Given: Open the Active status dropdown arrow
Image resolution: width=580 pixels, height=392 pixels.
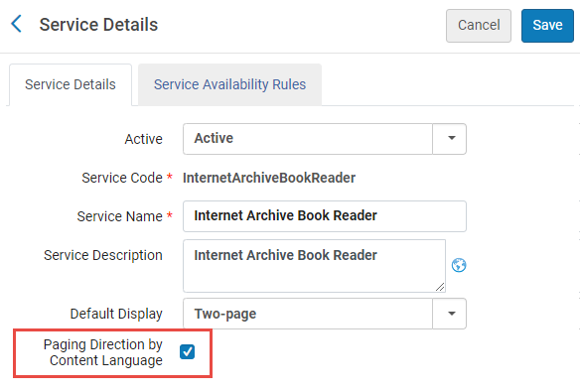Looking at the screenshot, I should point(450,139).
